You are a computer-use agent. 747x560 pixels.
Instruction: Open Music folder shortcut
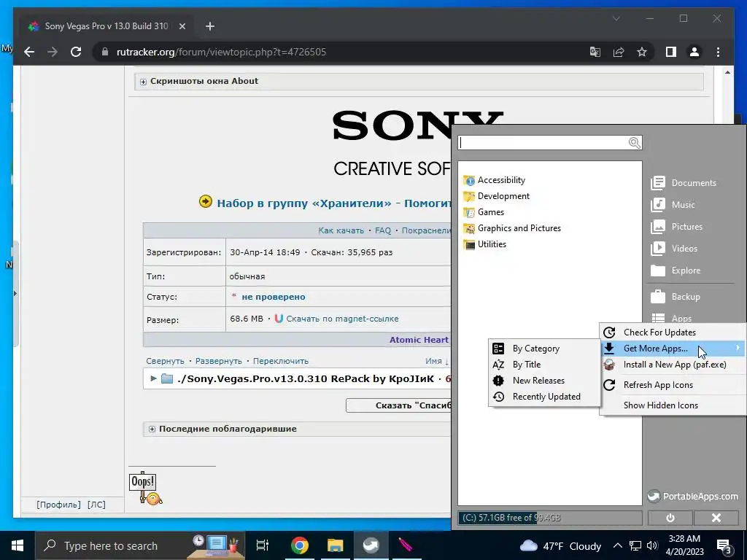tap(673, 205)
